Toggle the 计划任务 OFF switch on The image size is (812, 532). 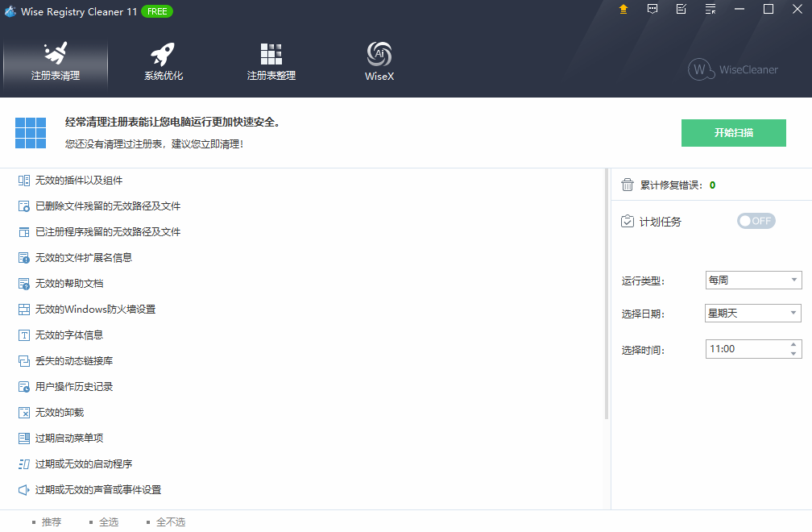coord(756,220)
